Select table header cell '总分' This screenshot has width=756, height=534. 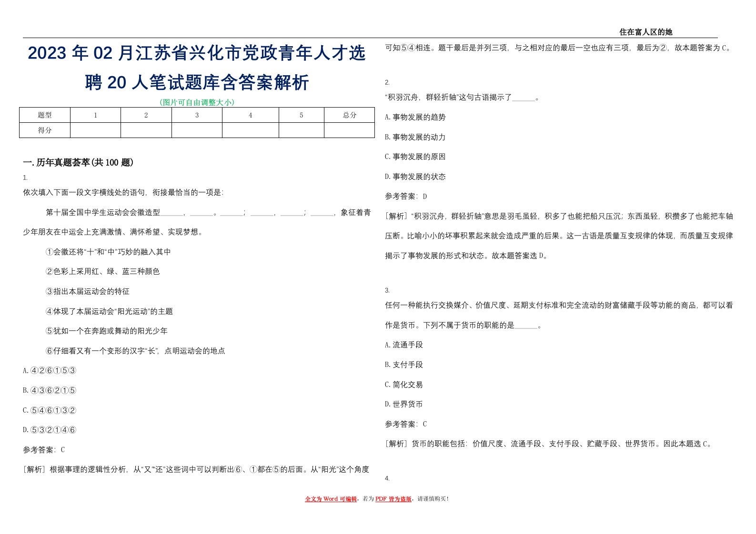pyautogui.click(x=350, y=115)
